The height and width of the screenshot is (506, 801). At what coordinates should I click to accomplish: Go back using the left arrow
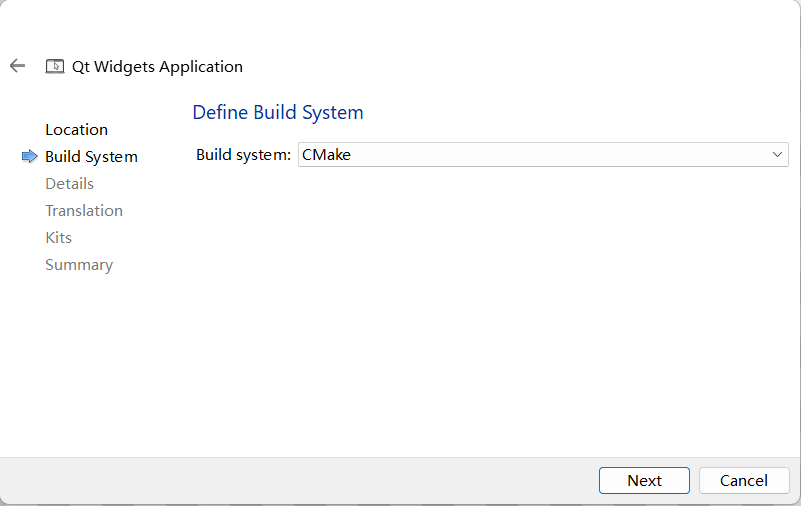[17, 66]
